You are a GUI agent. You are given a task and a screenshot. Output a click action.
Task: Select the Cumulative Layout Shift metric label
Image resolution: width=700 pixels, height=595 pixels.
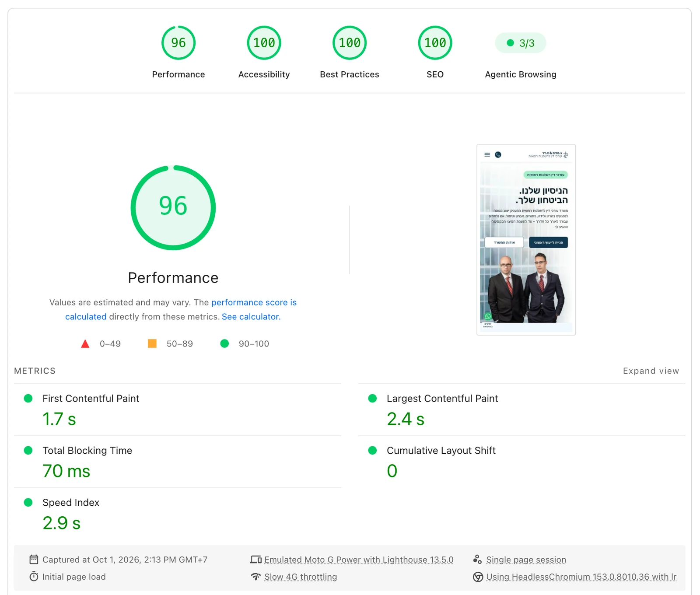pos(441,451)
